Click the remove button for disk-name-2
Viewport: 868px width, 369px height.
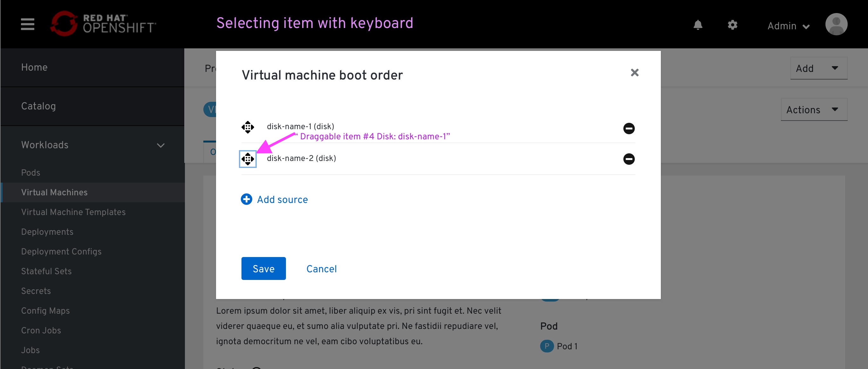(x=629, y=158)
